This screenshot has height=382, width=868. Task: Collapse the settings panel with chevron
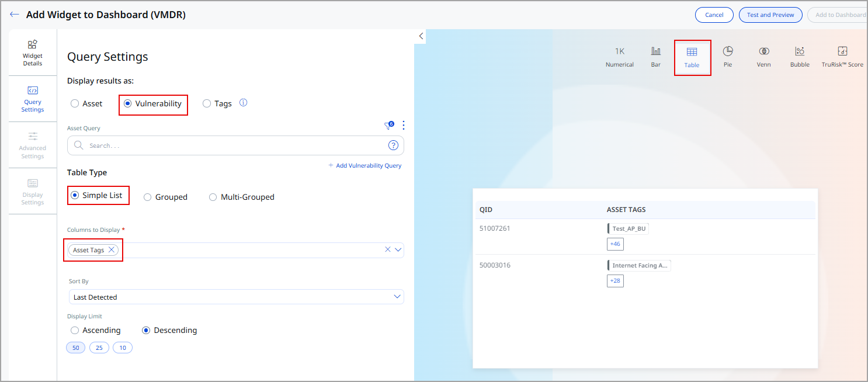421,36
